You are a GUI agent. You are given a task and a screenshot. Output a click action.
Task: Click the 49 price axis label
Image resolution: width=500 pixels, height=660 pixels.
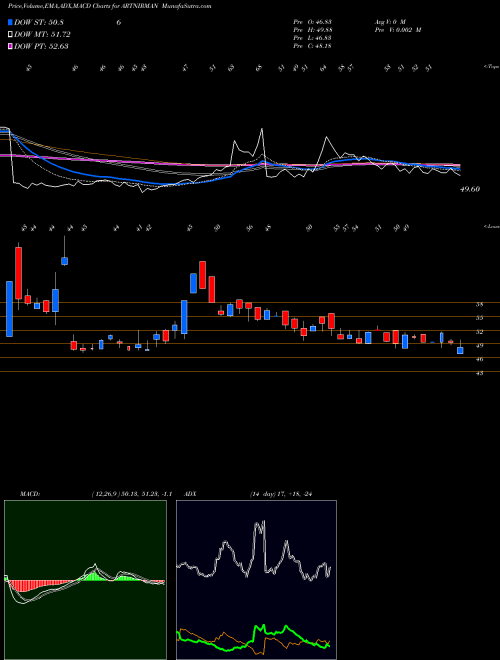(479, 346)
